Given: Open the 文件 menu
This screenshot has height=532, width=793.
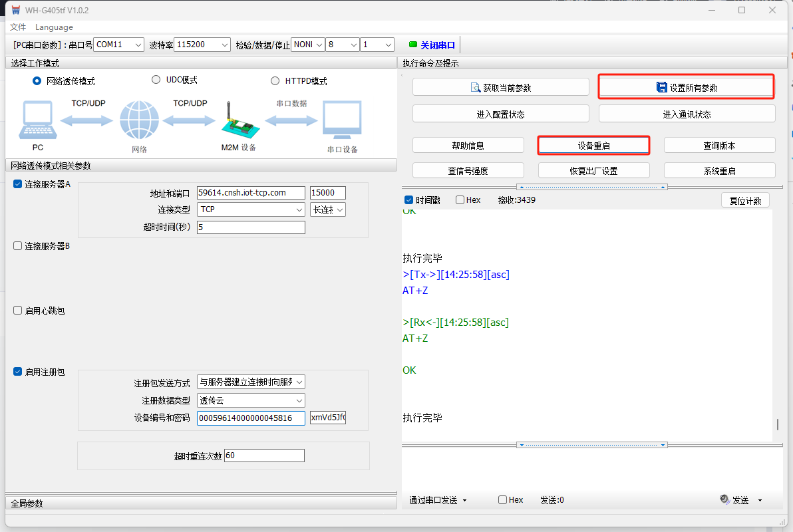Looking at the screenshot, I should point(18,27).
